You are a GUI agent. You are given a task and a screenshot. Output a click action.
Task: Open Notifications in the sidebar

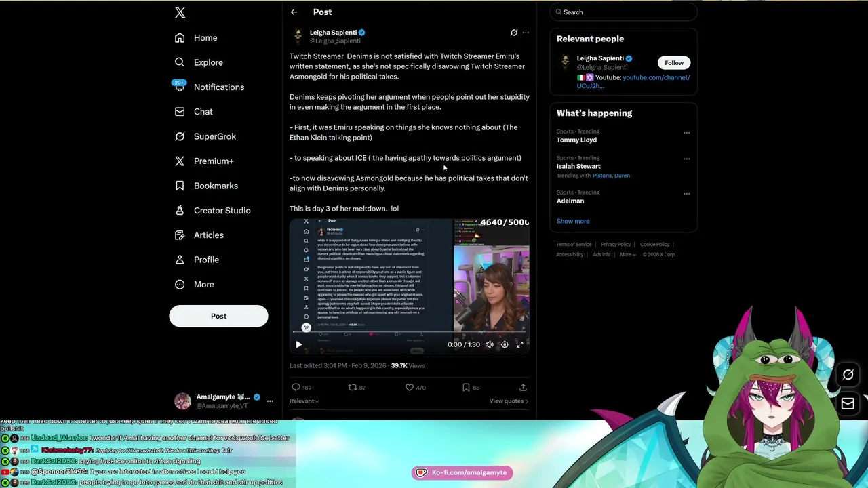click(x=210, y=87)
